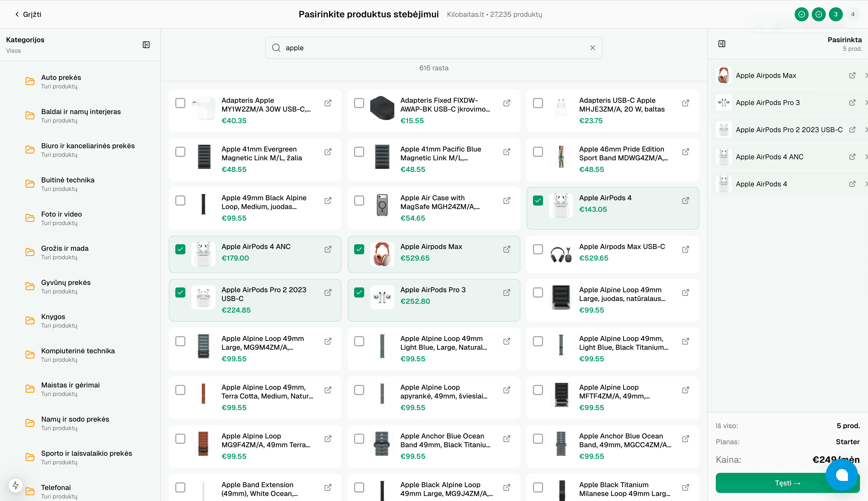Open Kompiuterinė technika category
The width and height of the screenshot is (868, 501).
(x=80, y=355)
